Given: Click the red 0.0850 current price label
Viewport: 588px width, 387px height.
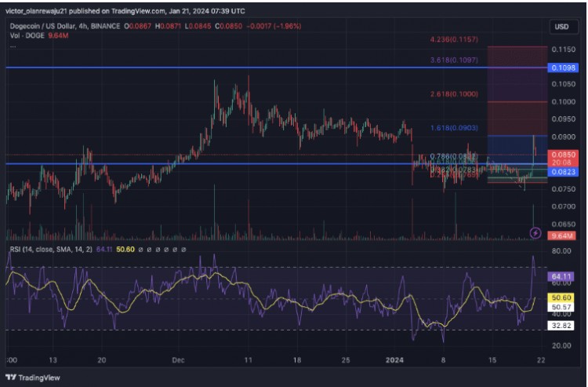Looking at the screenshot, I should click(562, 155).
